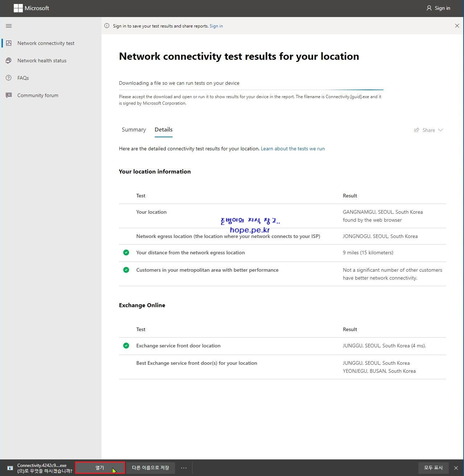The image size is (464, 476).
Task: Click the Share arrow icon
Action: [x=417, y=130]
